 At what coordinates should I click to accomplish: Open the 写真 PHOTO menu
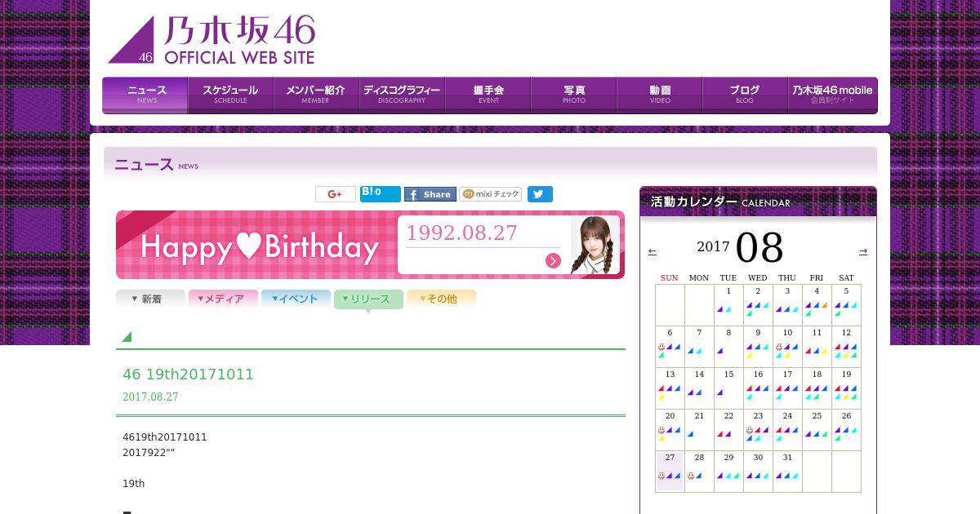(x=573, y=95)
